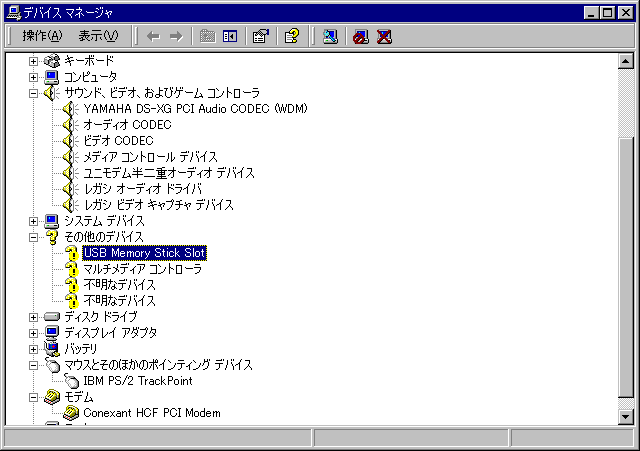Select the USB Memory Stick Slot entry

tap(144, 253)
